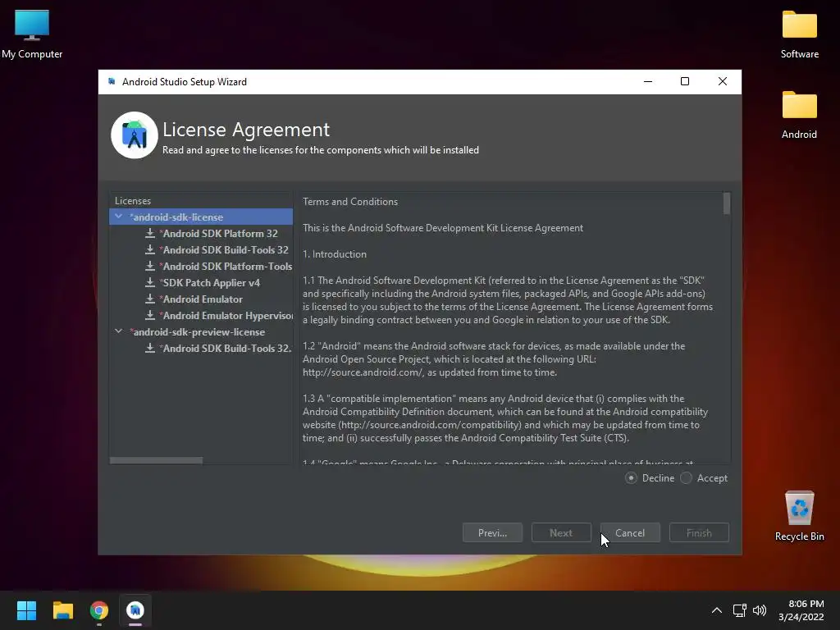This screenshot has width=840, height=630.
Task: Select SDK Patch Applier v4 item
Action: (x=209, y=282)
